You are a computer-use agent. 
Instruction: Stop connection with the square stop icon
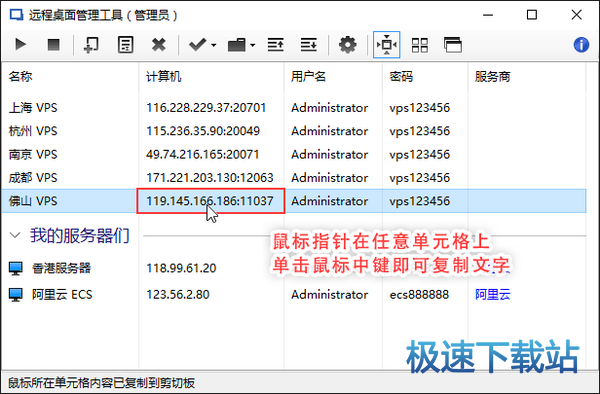pos(54,45)
